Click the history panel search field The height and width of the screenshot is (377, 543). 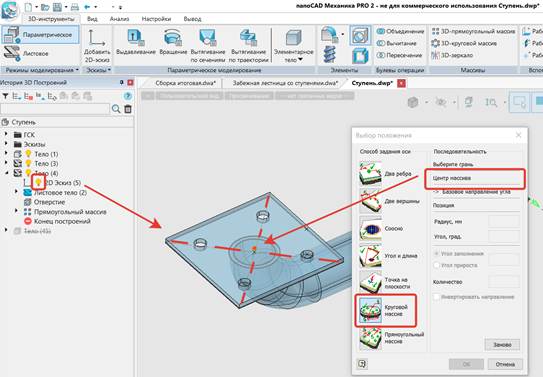point(55,109)
